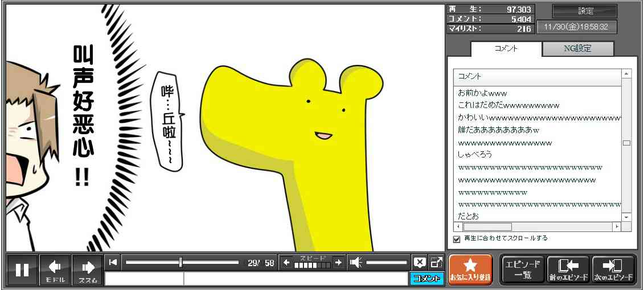
Task: Click the モドル back arrow button
Action: pyautogui.click(x=55, y=270)
